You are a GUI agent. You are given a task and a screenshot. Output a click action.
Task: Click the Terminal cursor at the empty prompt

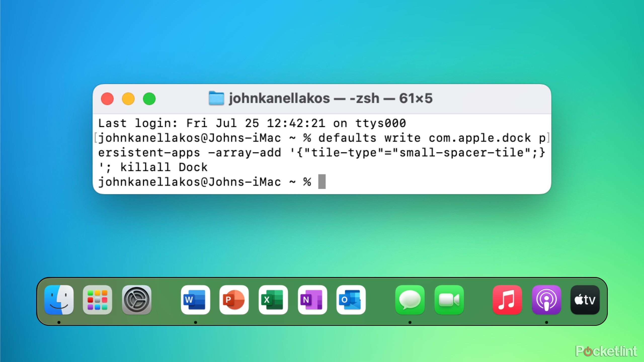(x=322, y=182)
